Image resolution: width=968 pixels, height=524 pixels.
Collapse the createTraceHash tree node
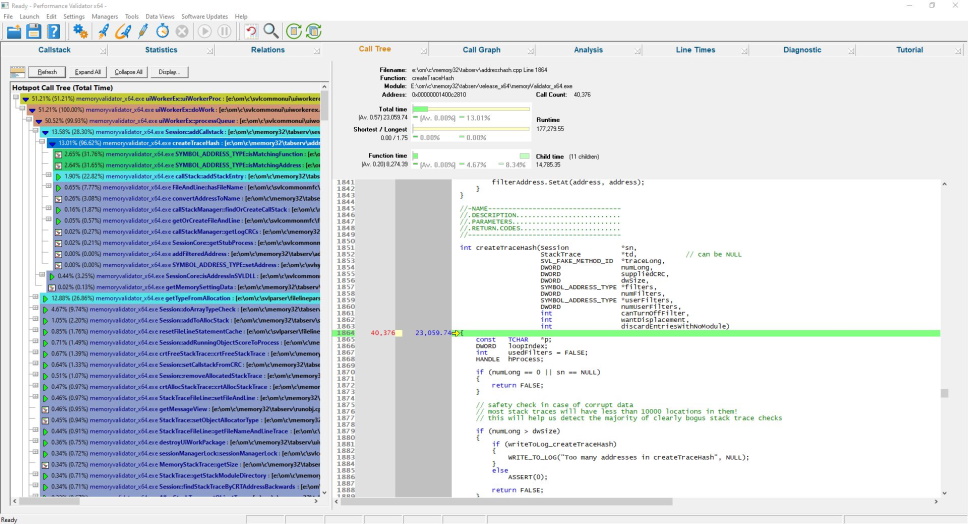pos(43,142)
